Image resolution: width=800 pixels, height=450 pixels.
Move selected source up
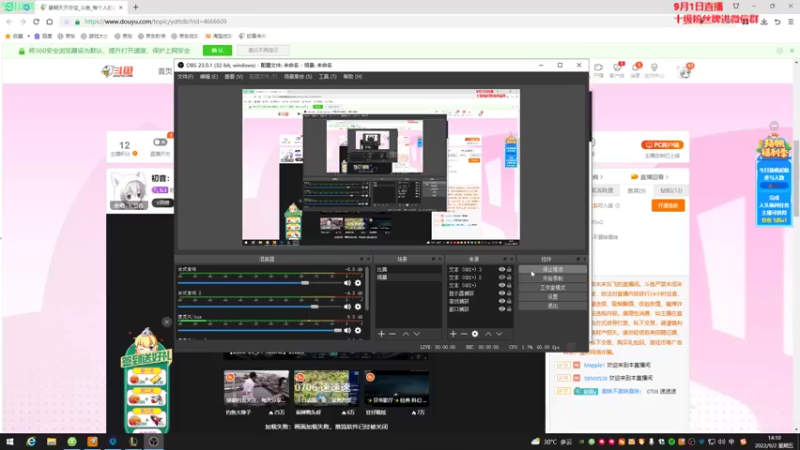click(488, 334)
